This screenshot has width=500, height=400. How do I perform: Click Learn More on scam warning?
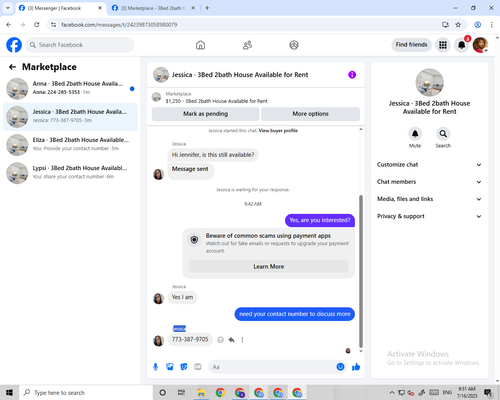pos(269,267)
